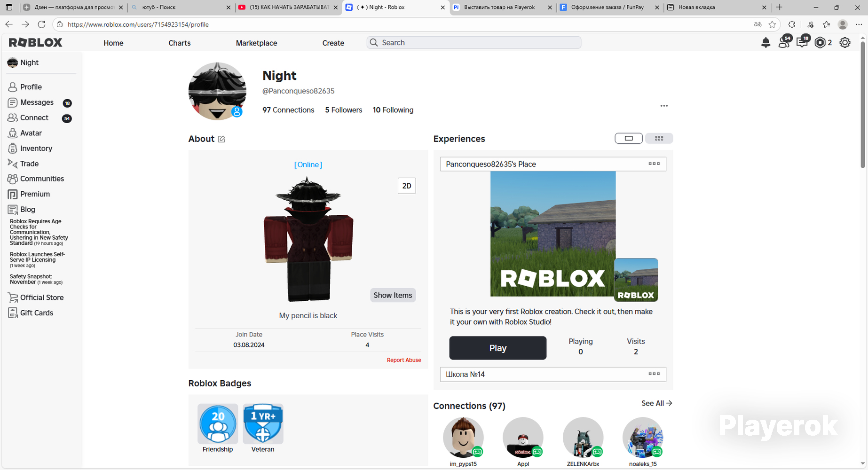Switch to the FunPay browser tab
The width and height of the screenshot is (868, 470).
[608, 7]
